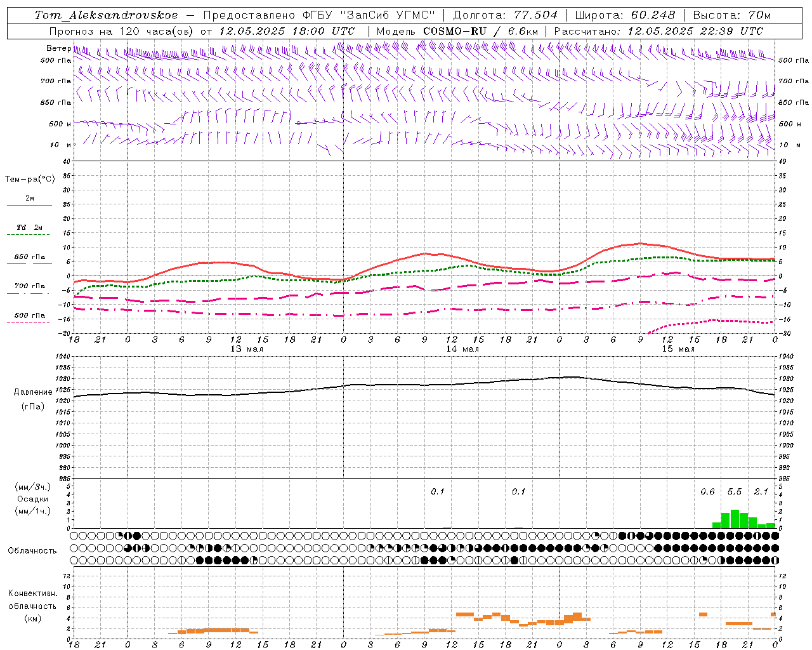Click the Конвективн. convective cloud label
Image resolution: width=812 pixels, height=650 pixels.
coord(33,594)
